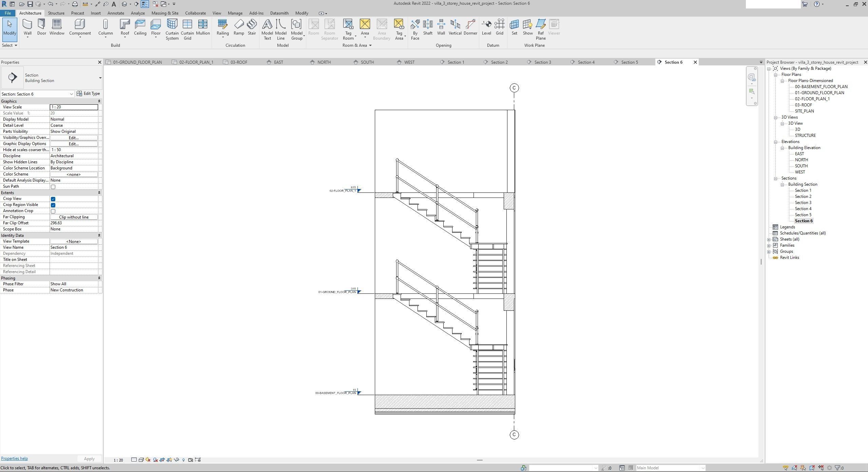Open the Section 6 instance dropdown

[71, 94]
